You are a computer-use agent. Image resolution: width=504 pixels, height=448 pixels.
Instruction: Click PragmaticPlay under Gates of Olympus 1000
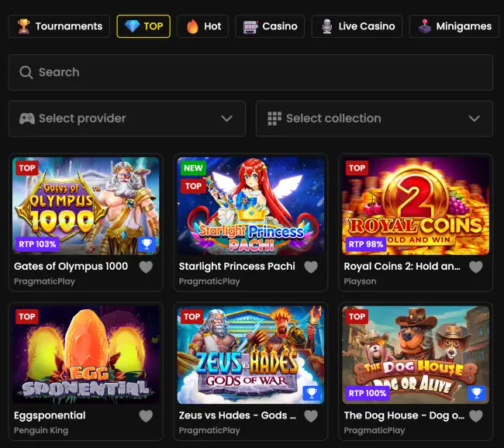[44, 281]
